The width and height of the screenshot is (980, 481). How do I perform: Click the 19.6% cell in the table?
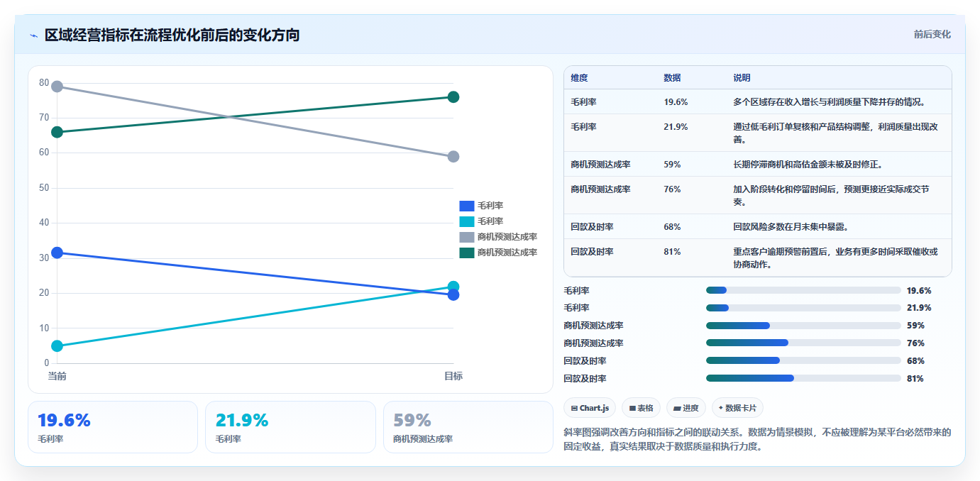[676, 102]
